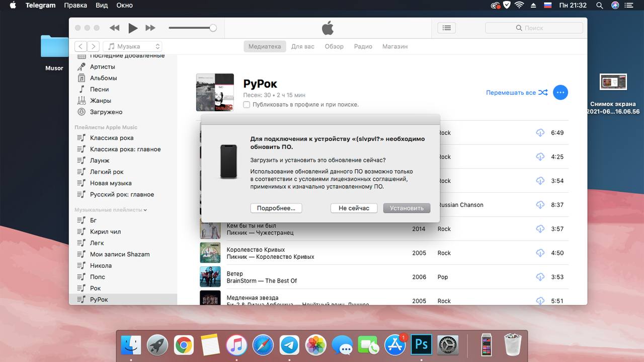This screenshot has height=362, width=644.
Task: Download the 4:25 track from cloud
Action: pyautogui.click(x=540, y=157)
